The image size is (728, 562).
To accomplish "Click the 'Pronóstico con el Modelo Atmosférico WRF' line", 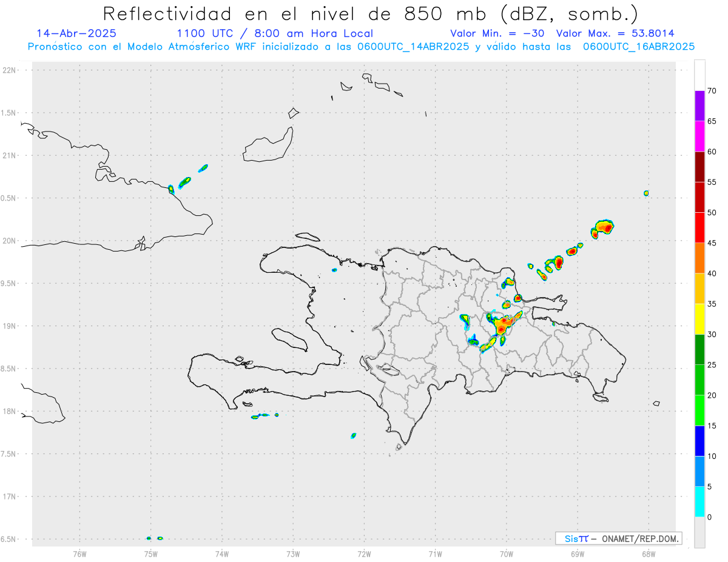I will [361, 47].
